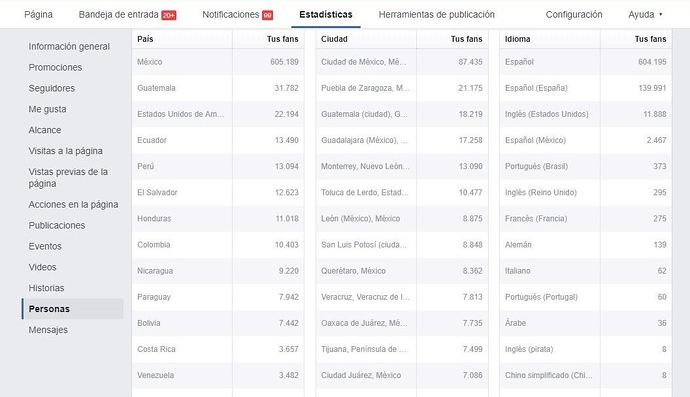Click the Bandeja de entrada 20+ badge
Image resolution: width=690 pixels, height=397 pixels.
pos(169,15)
